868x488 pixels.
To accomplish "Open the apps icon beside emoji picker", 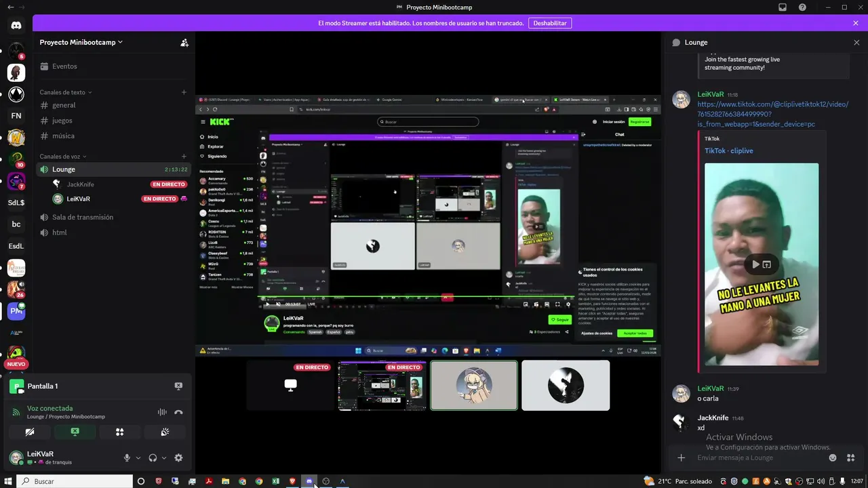I will (x=851, y=457).
